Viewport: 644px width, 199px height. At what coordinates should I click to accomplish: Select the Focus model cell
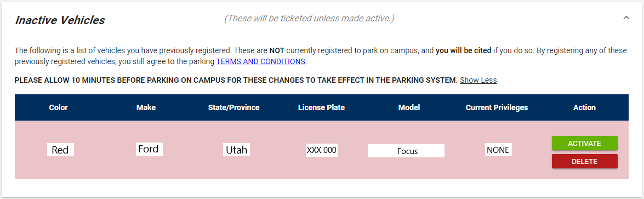tap(406, 150)
